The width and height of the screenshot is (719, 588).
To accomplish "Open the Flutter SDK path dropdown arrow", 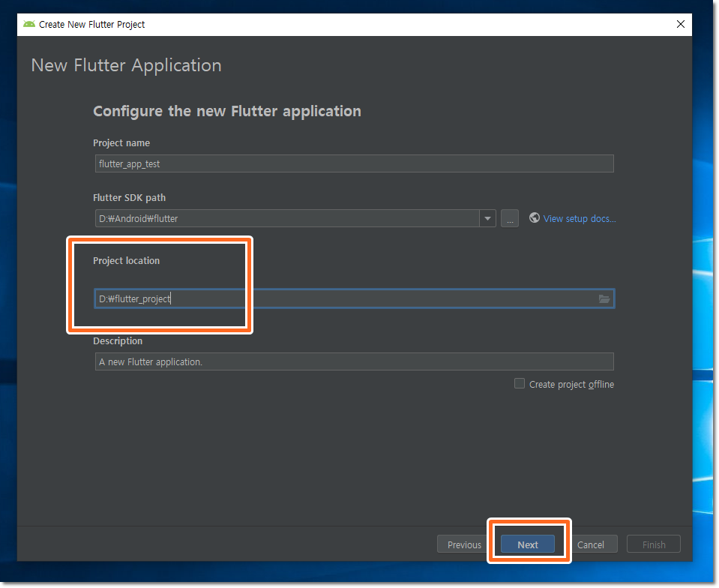I will tap(487, 218).
